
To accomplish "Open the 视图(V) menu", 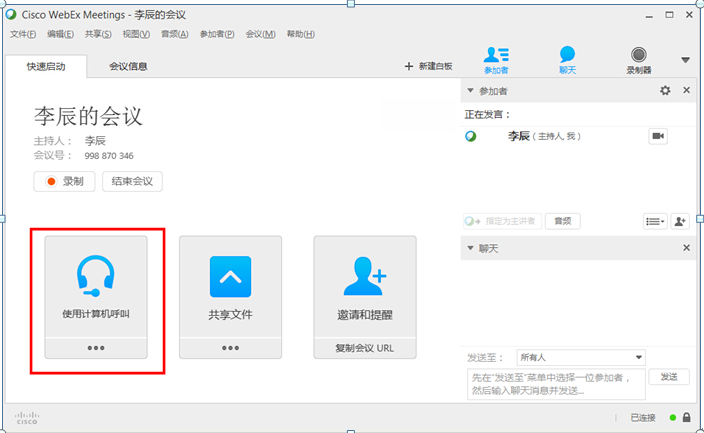I will (136, 34).
